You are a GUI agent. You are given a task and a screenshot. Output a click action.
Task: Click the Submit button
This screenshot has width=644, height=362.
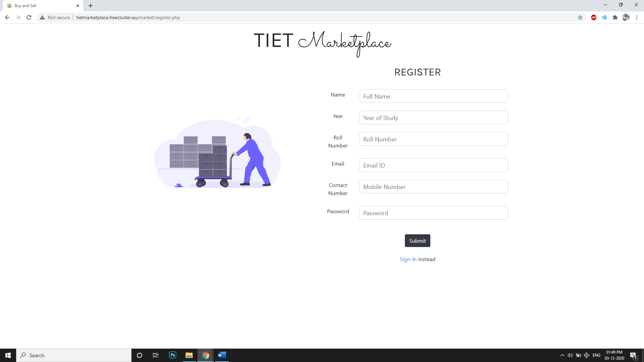417,240
